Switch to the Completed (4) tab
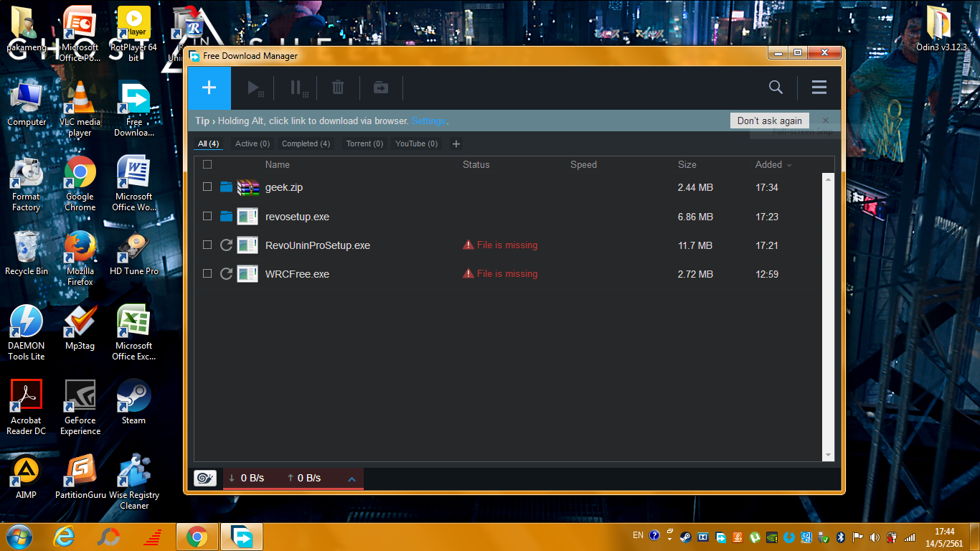This screenshot has width=980, height=551. [x=306, y=143]
